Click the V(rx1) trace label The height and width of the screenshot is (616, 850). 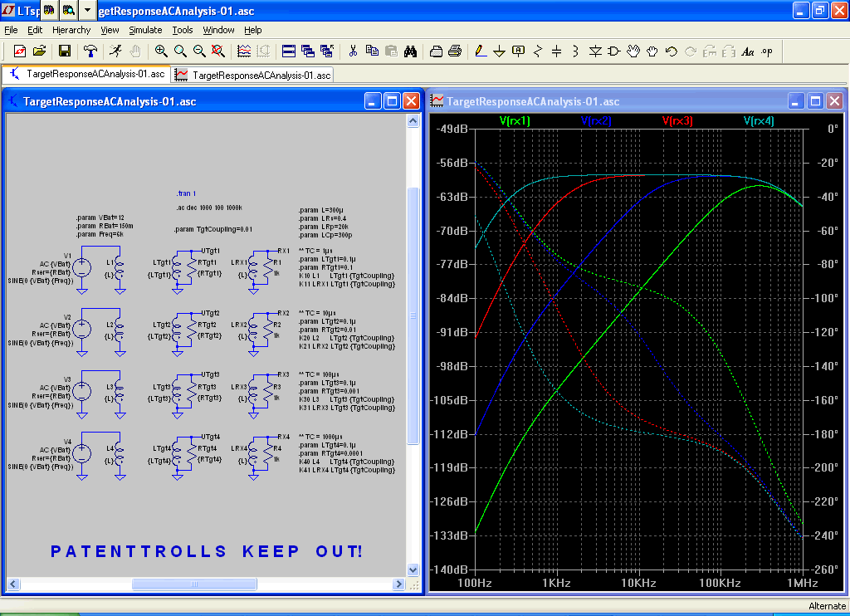pos(515,120)
